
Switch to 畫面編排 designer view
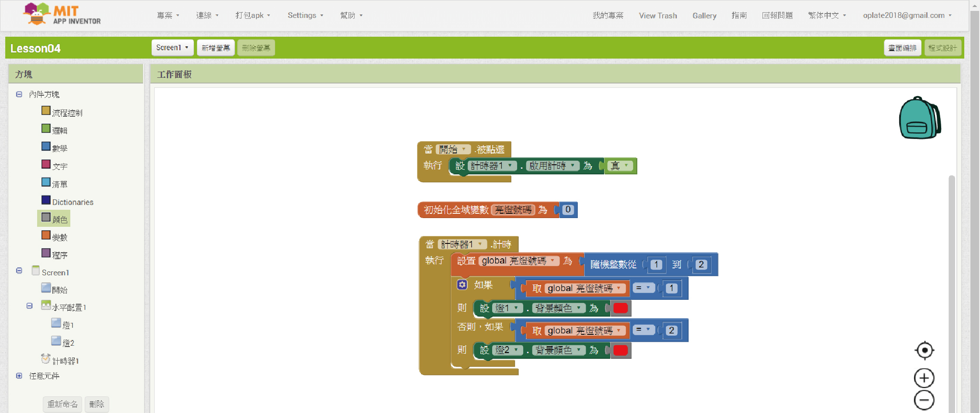point(902,48)
